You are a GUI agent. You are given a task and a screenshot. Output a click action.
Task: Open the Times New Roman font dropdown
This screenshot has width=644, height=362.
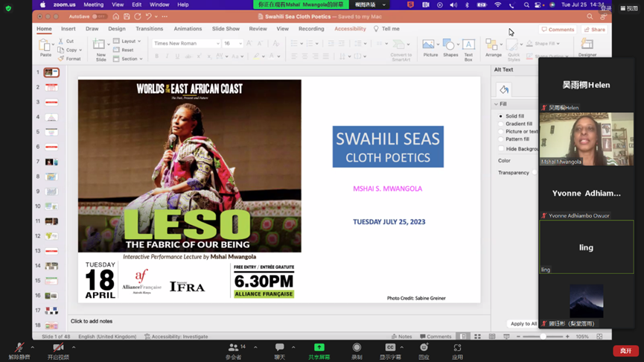[x=185, y=44]
